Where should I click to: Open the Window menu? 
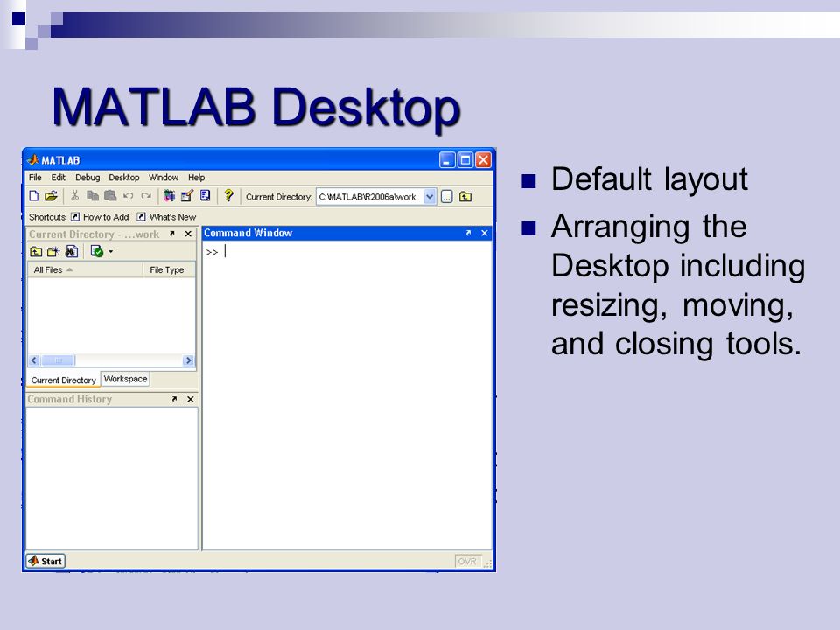(x=164, y=178)
